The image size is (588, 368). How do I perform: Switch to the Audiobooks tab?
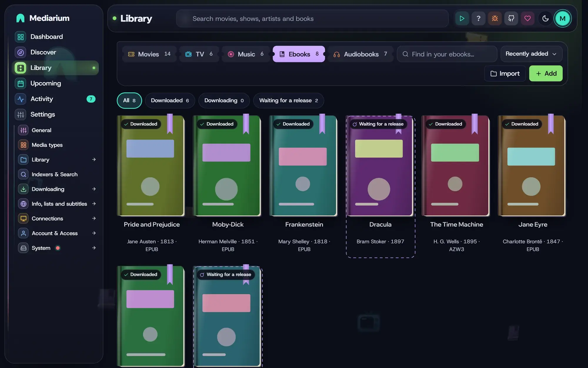click(360, 54)
